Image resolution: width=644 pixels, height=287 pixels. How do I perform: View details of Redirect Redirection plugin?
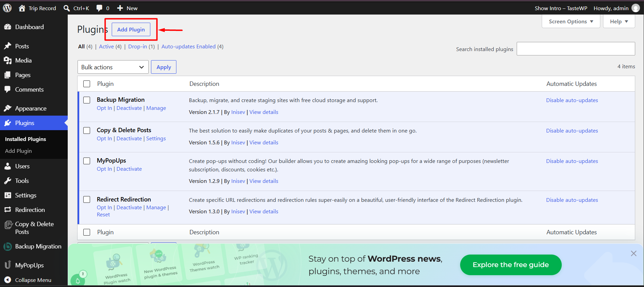tap(264, 212)
